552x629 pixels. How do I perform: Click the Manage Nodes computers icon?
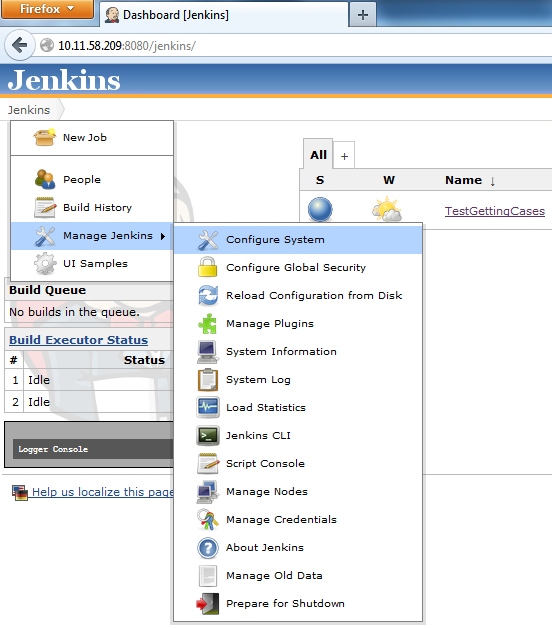tap(208, 492)
